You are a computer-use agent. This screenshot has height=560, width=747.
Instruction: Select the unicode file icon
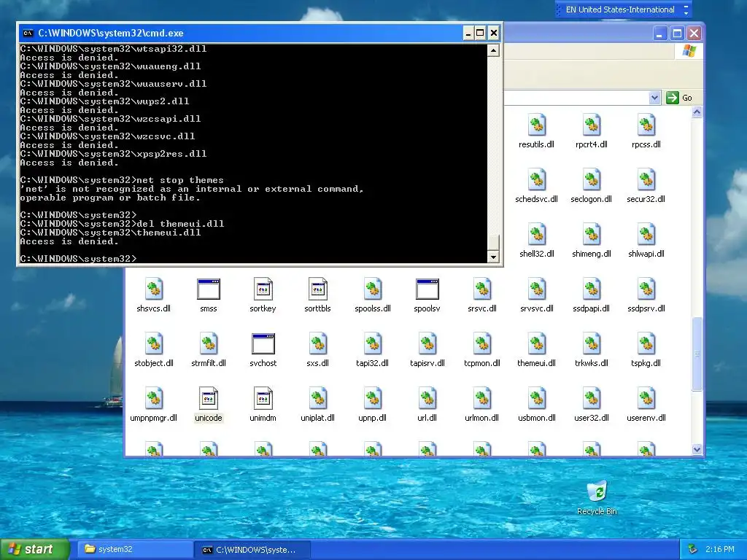tap(208, 399)
